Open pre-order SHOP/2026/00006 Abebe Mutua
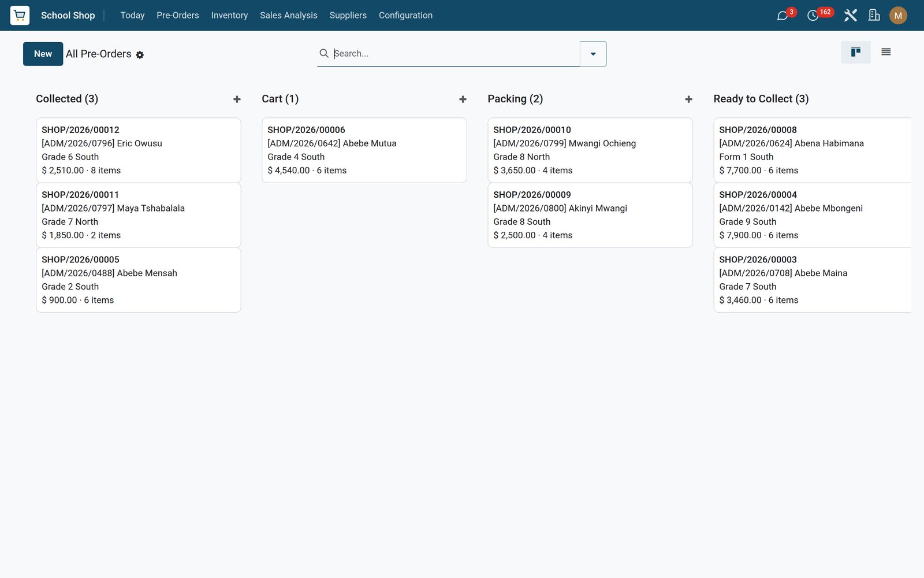 364,150
